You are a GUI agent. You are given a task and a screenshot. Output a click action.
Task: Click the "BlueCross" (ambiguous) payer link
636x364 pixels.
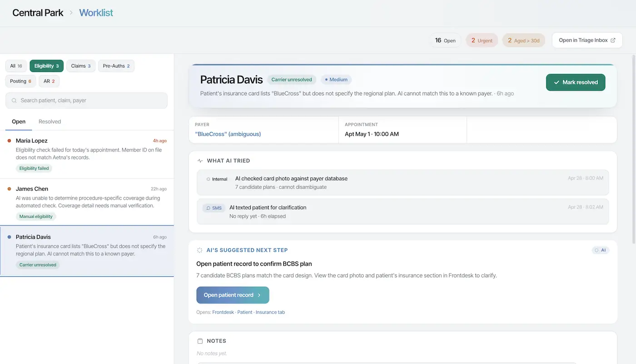[228, 134]
